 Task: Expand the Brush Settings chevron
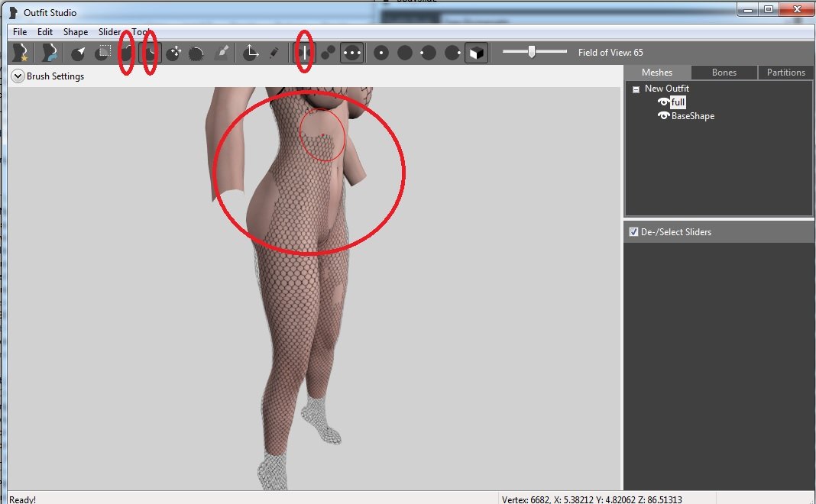click(18, 76)
